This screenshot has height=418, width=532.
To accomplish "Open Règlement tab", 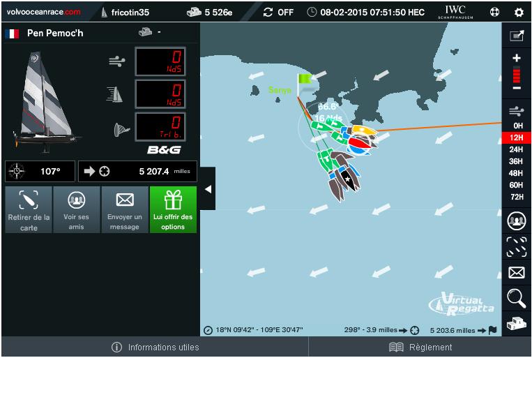I will click(420, 347).
